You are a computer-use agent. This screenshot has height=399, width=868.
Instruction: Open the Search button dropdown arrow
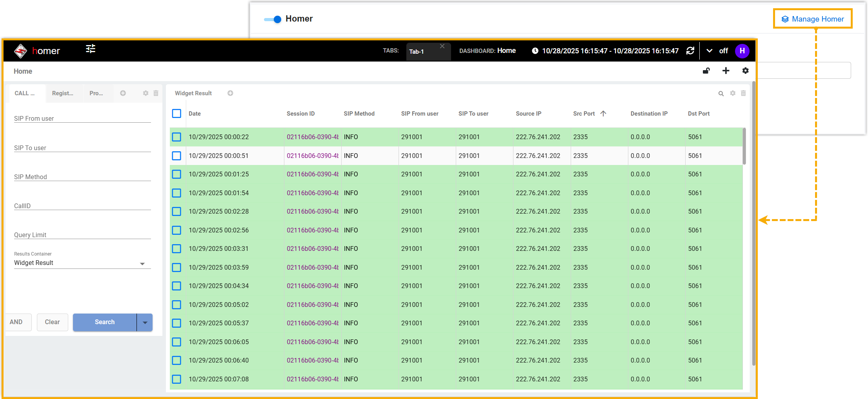coord(145,323)
